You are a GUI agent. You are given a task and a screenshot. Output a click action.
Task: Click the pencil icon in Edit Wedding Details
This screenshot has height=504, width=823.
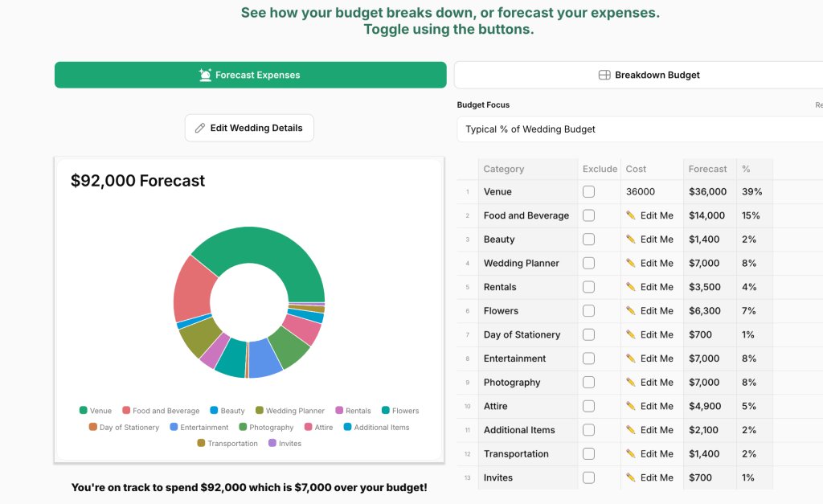200,128
